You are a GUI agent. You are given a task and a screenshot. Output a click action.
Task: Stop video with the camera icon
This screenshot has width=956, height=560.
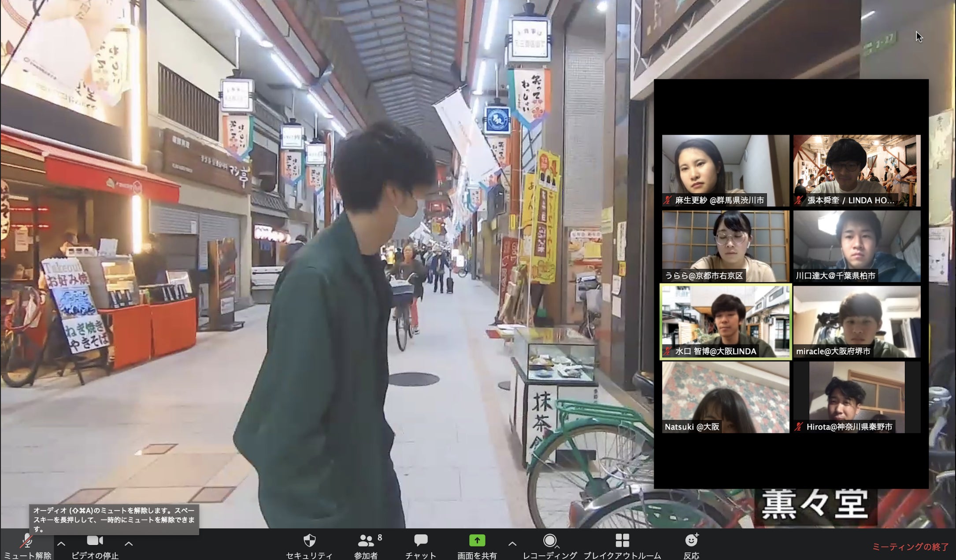(x=95, y=541)
